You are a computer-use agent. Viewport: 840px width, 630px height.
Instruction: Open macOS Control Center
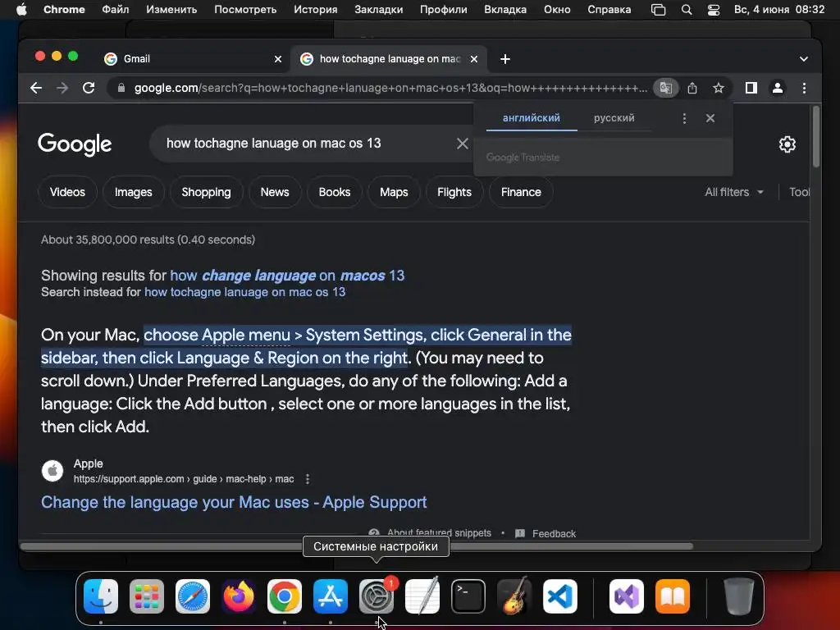tap(714, 10)
